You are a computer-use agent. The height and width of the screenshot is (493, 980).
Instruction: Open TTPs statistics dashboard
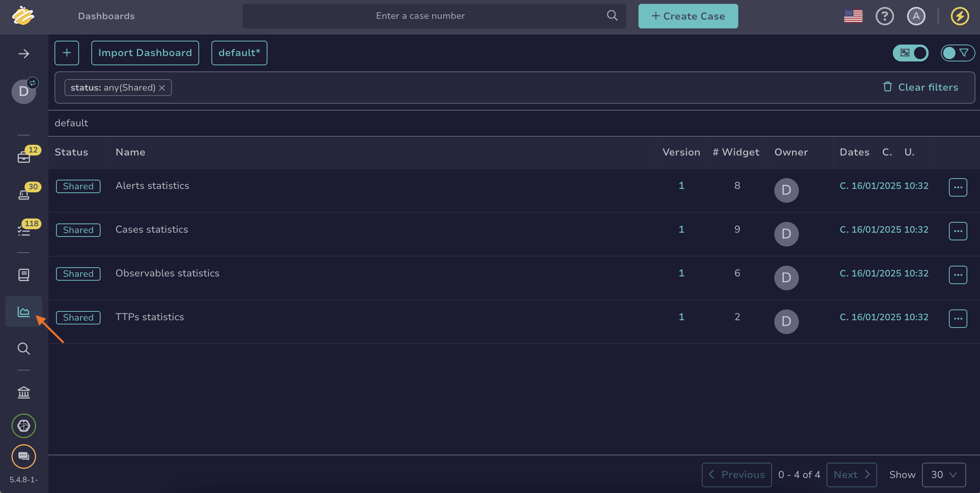pyautogui.click(x=150, y=317)
